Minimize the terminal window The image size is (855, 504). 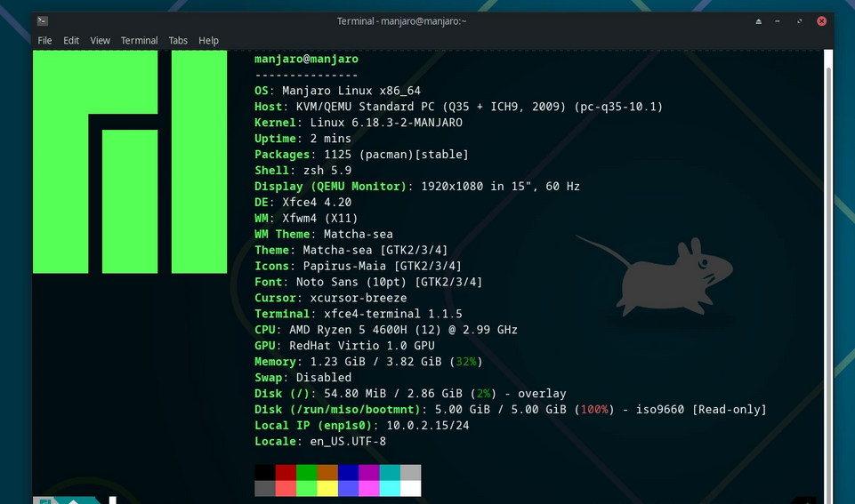[778, 21]
